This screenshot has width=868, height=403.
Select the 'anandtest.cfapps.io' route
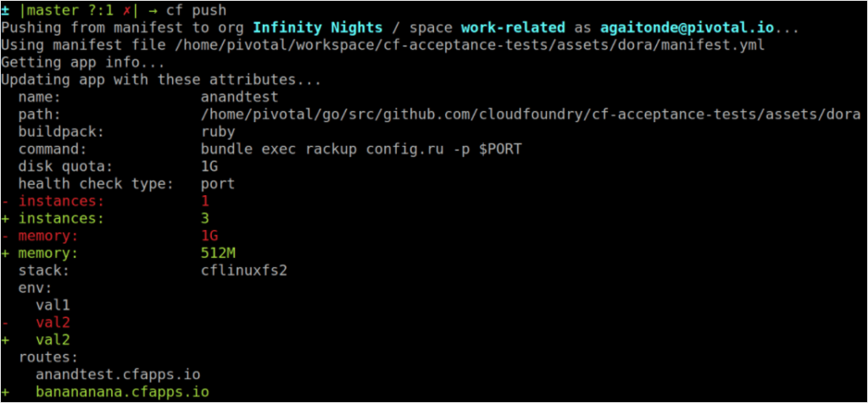point(118,374)
